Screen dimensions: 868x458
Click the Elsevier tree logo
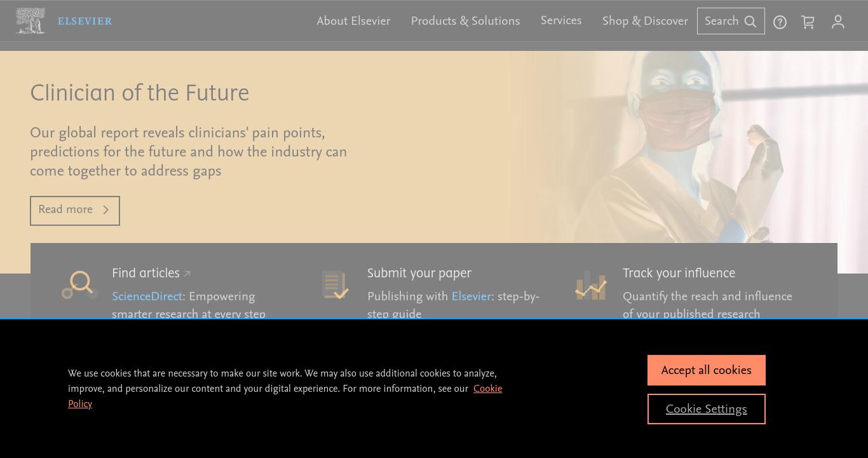click(31, 21)
